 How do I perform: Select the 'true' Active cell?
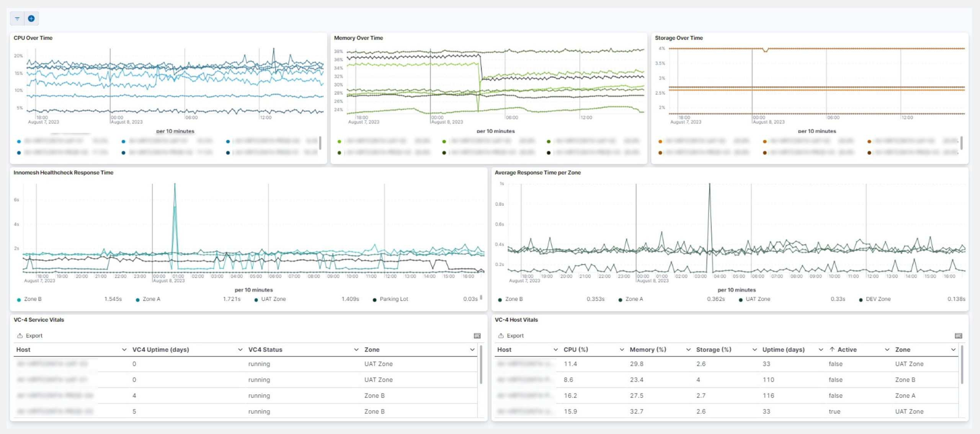click(835, 411)
